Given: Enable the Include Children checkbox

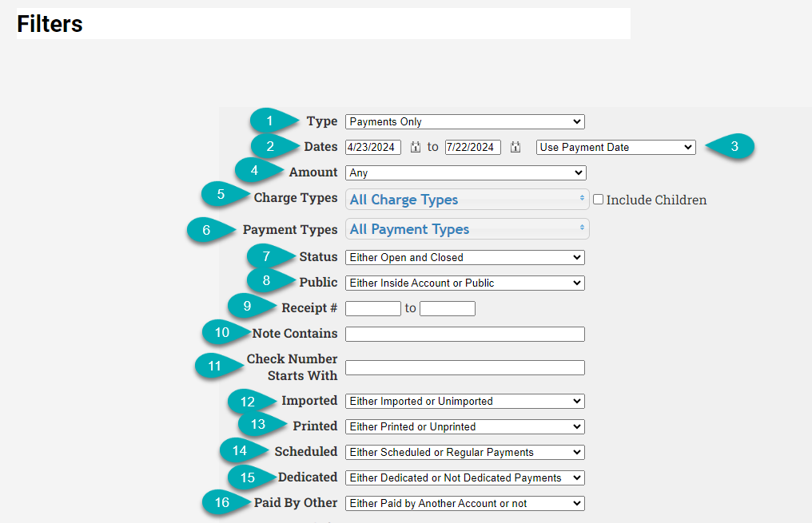Looking at the screenshot, I should pyautogui.click(x=599, y=199).
